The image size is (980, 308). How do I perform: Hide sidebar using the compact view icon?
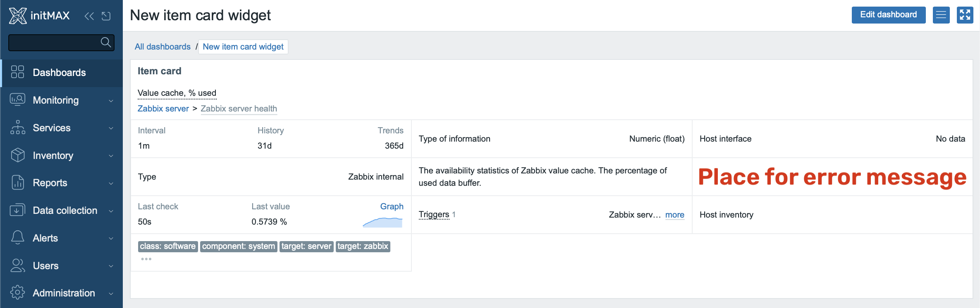click(106, 16)
